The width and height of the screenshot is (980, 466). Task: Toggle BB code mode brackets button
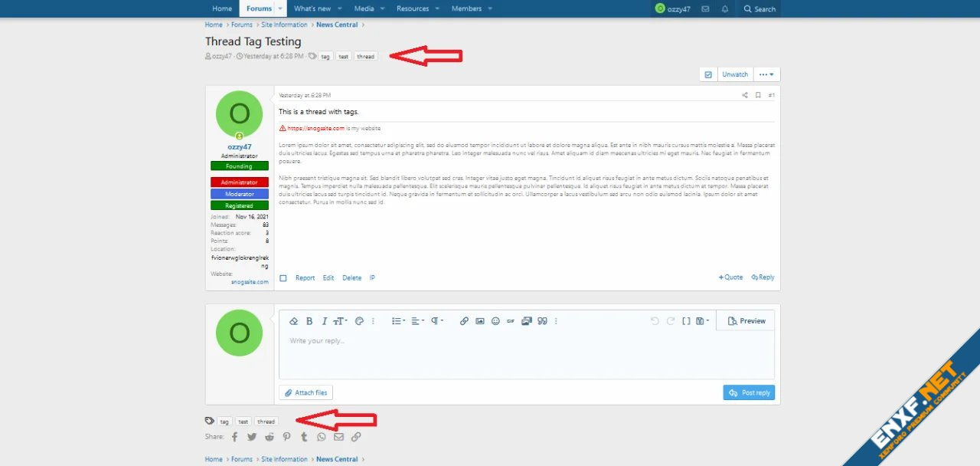pos(686,321)
